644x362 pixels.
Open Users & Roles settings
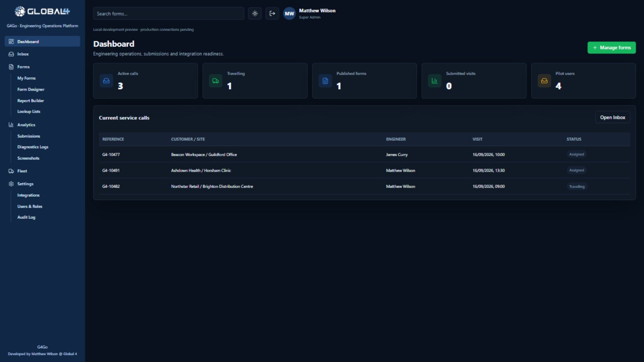coord(30,206)
